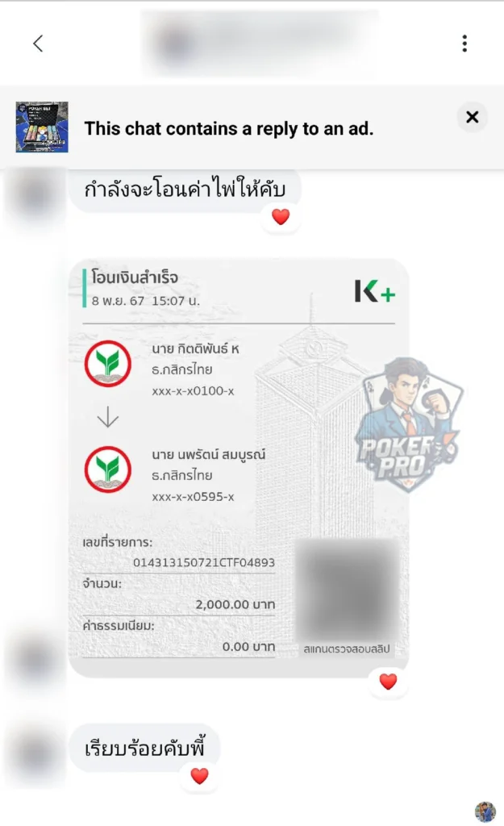Click the blurred sender avatar beside first message

(x=35, y=195)
